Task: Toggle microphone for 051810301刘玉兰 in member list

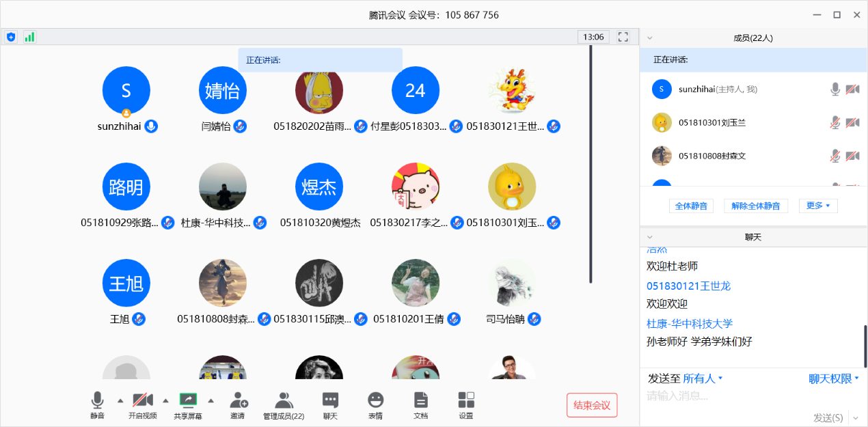Action: (835, 123)
